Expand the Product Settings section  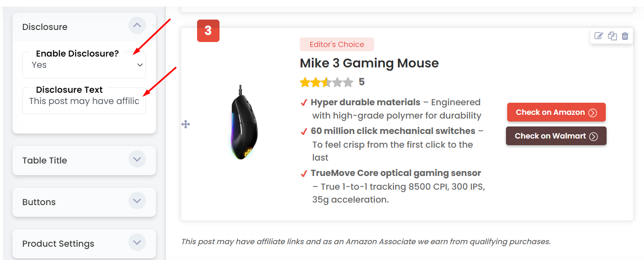coord(137,243)
